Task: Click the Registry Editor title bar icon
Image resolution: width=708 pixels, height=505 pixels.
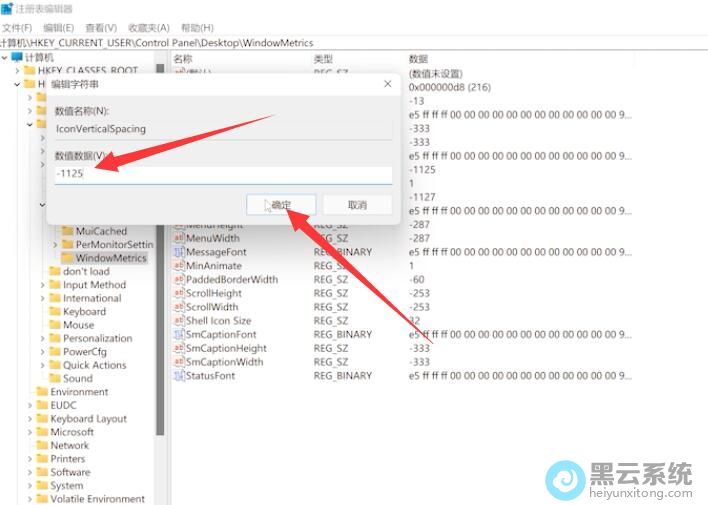Action: click(8, 8)
